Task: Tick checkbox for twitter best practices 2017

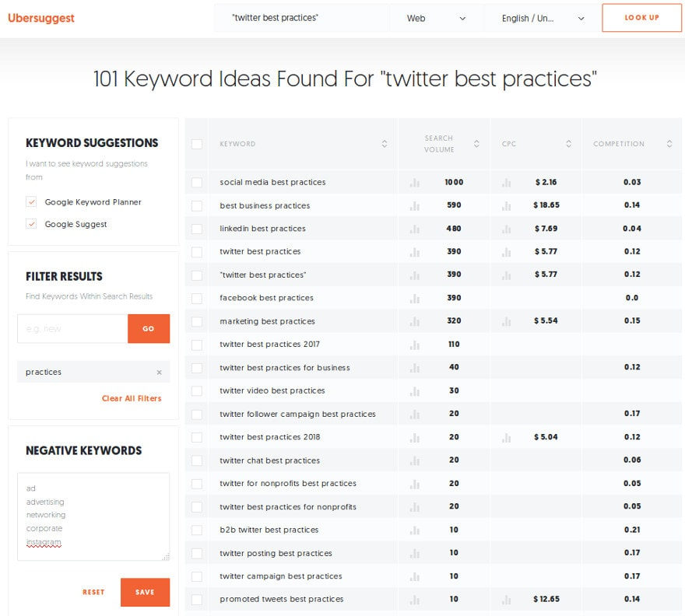Action: [x=197, y=345]
